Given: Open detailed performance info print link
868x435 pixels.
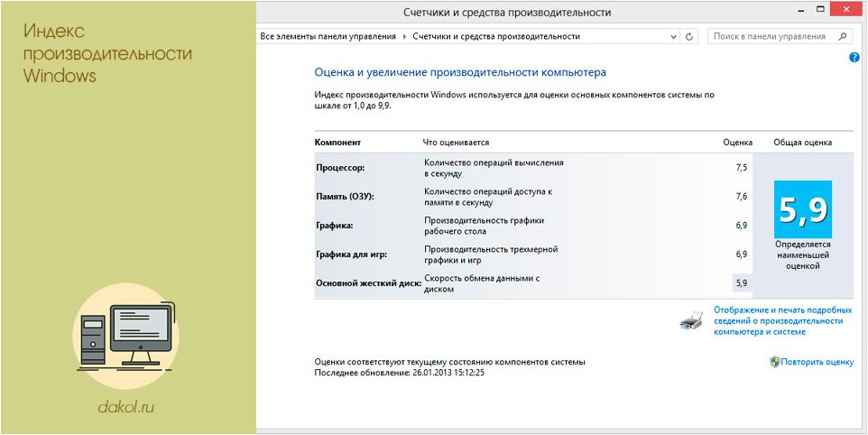Looking at the screenshot, I should tap(783, 321).
